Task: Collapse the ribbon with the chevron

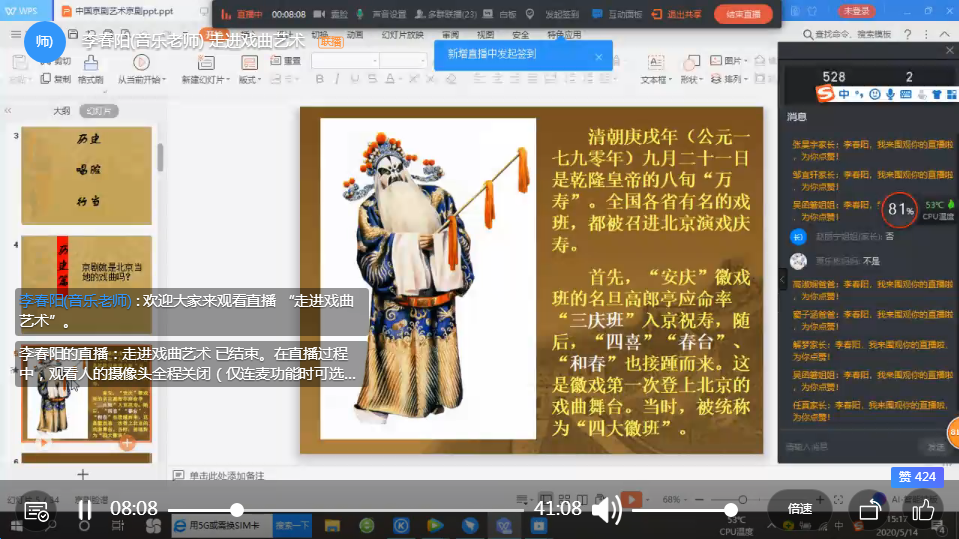Action: coord(945,34)
